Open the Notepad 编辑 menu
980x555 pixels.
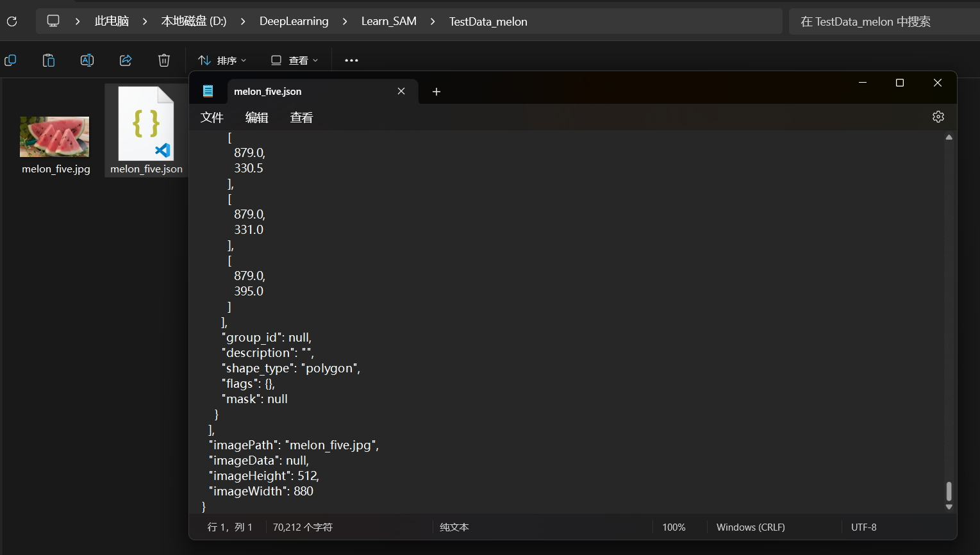pos(256,117)
